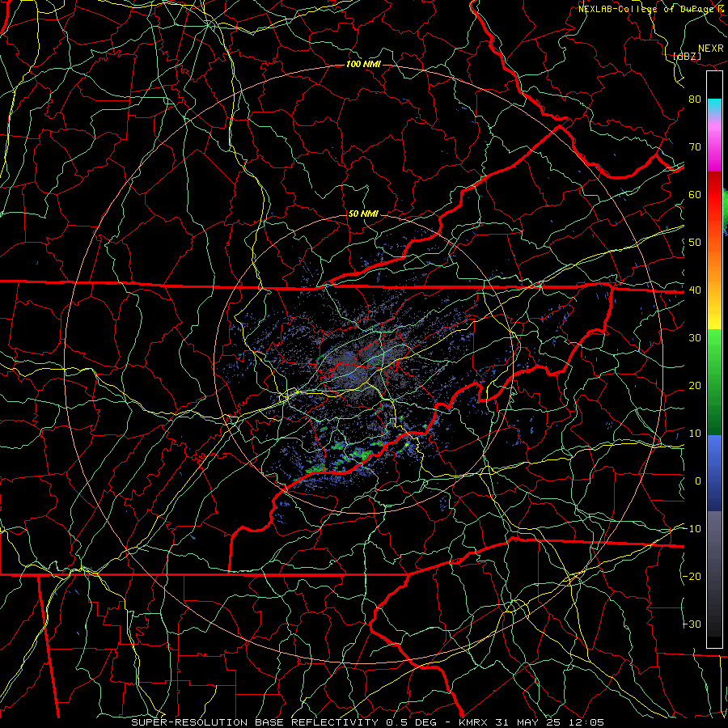The height and width of the screenshot is (728, 728).
Task: Click the 40 value on the dBZ scale
Action: click(695, 290)
